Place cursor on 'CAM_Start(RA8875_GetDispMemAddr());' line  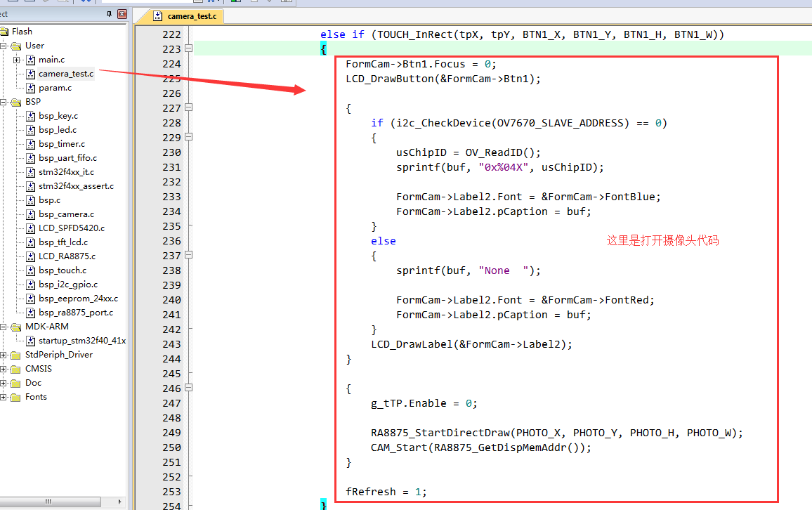point(480,447)
